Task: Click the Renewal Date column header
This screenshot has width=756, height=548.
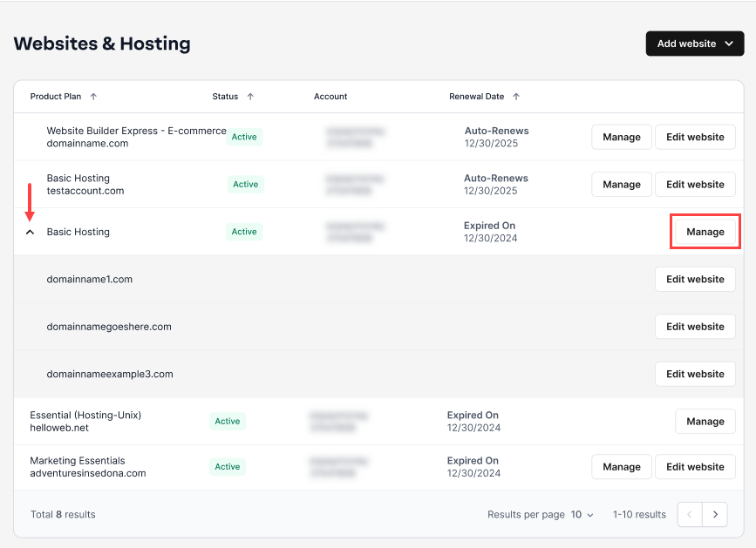Action: coord(476,97)
